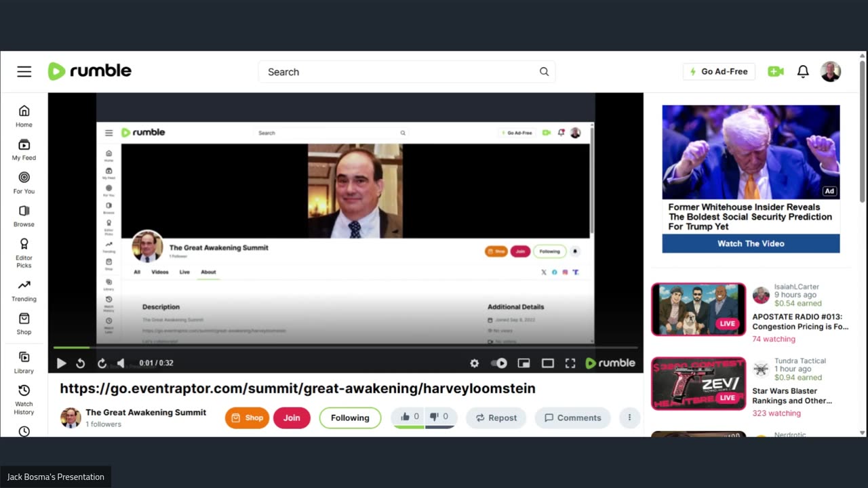The height and width of the screenshot is (488, 868).
Task: Click the channel avatar below the video
Action: click(x=71, y=418)
